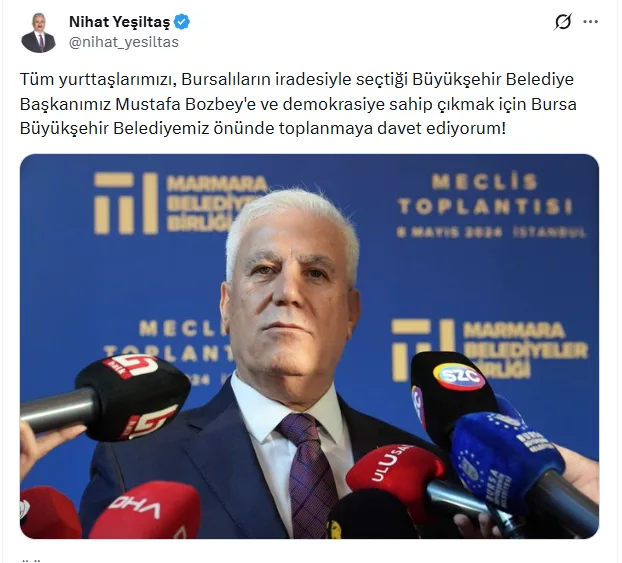Click the SZC logo microphone

[452, 391]
